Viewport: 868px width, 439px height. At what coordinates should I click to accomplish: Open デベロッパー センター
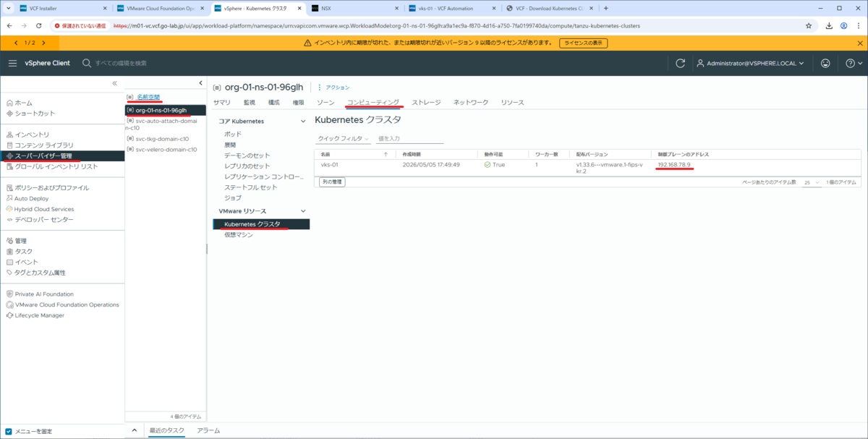click(x=44, y=219)
